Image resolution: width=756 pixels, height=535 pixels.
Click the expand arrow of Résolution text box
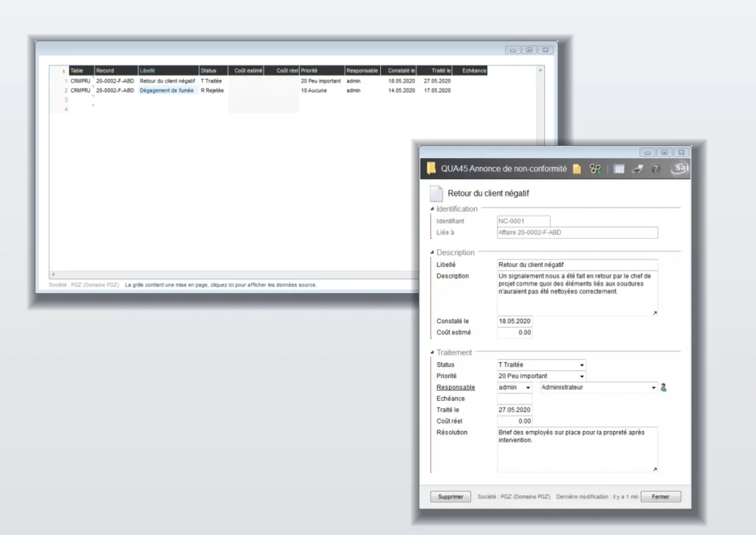click(654, 469)
